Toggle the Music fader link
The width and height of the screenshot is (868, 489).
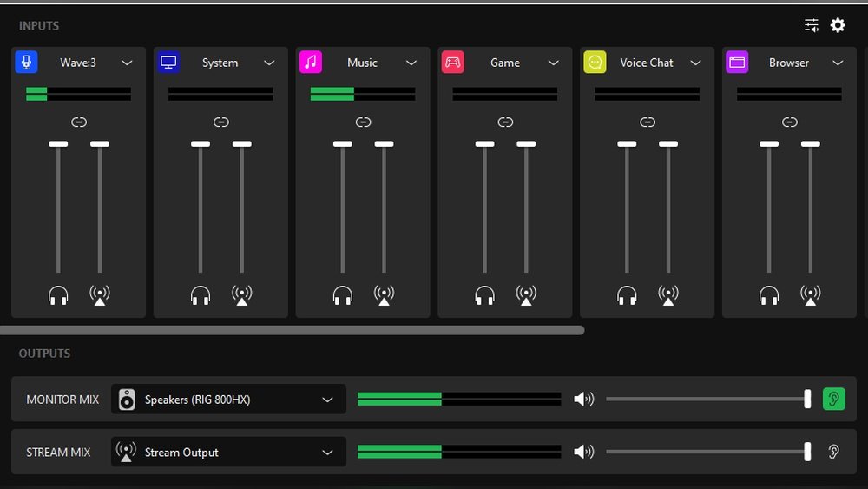point(363,122)
